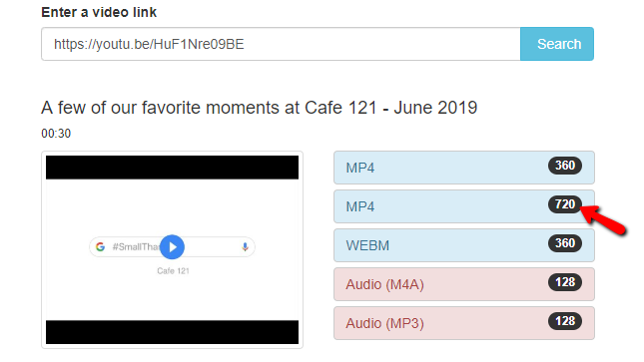Click the video title heading text

click(x=260, y=108)
